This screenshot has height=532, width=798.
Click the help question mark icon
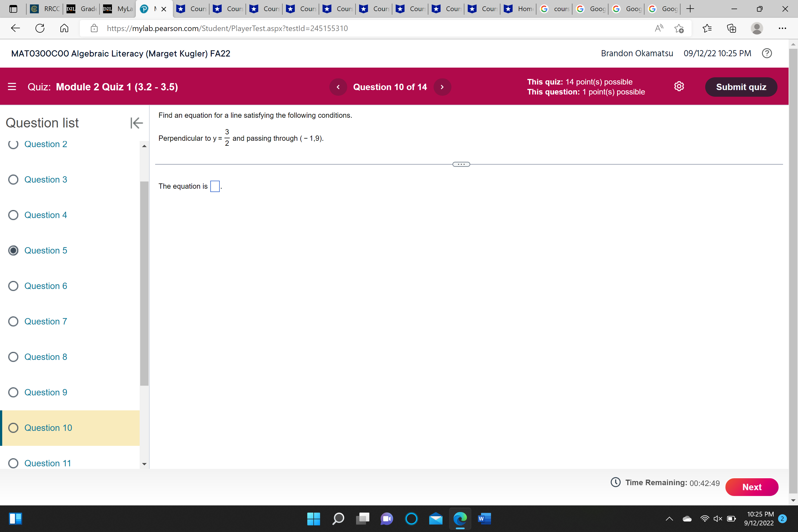coord(767,53)
